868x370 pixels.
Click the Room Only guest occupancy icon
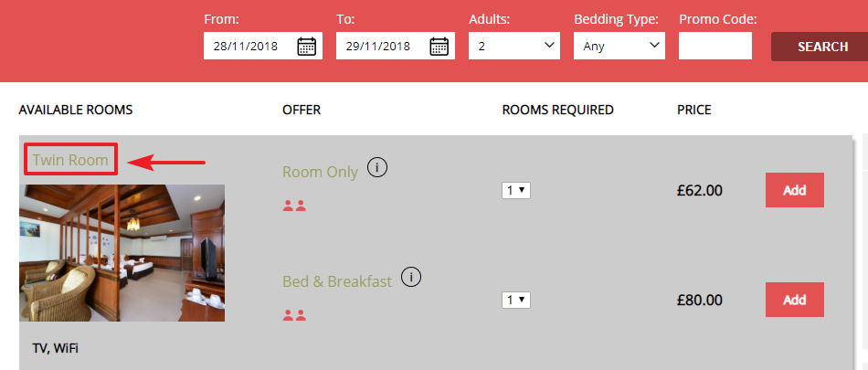click(294, 206)
